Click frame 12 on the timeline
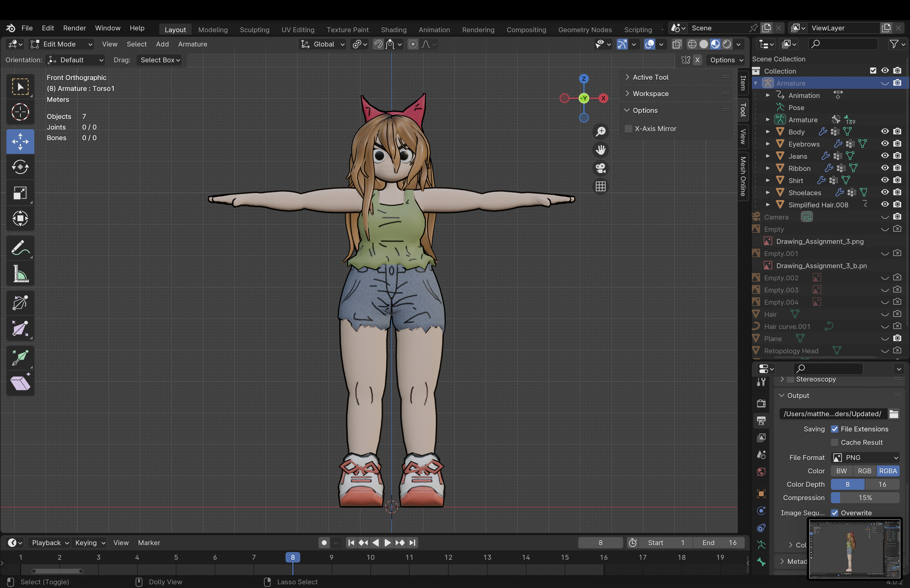The width and height of the screenshot is (910, 588). click(448, 557)
